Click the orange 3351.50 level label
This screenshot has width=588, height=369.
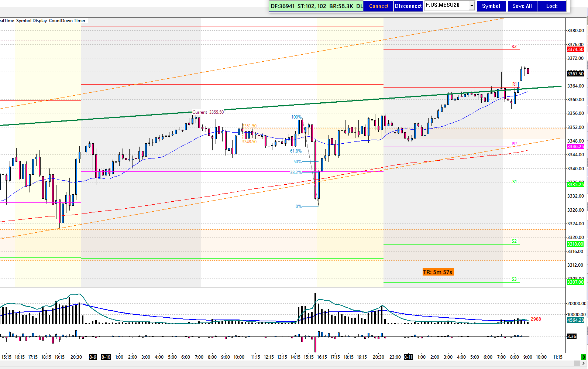point(249,126)
